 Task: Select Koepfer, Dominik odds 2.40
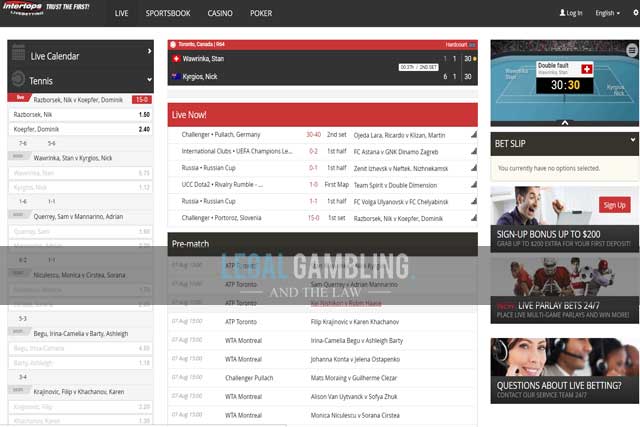[x=81, y=129]
